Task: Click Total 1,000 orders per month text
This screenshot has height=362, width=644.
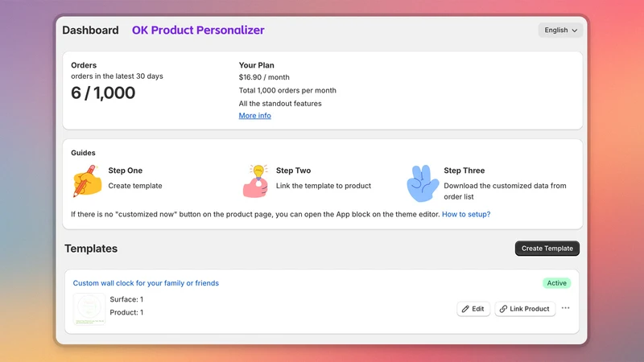Action: click(287, 90)
